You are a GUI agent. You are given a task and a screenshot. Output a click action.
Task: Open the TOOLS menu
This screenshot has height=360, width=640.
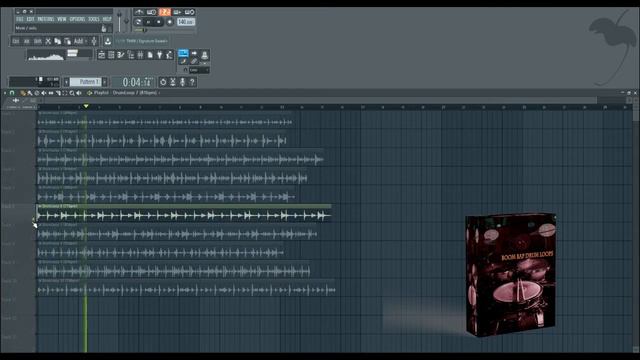click(x=94, y=19)
